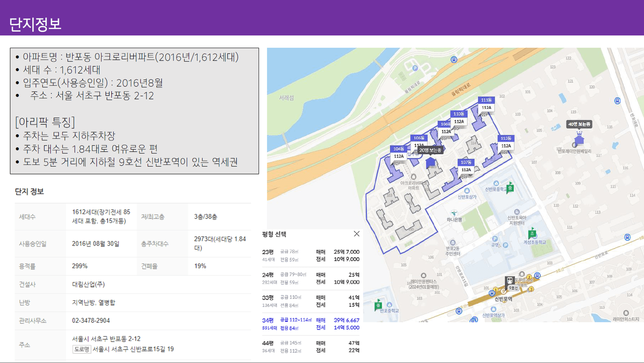This screenshot has height=363, width=644.
Task: Select the 24평 floor-plan row
Action: tap(311, 278)
